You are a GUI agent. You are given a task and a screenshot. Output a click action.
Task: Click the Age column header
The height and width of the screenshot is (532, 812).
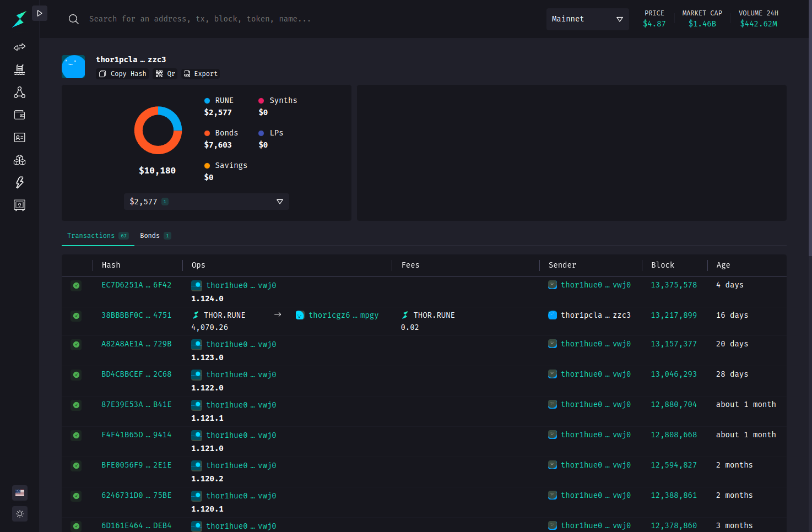723,265
